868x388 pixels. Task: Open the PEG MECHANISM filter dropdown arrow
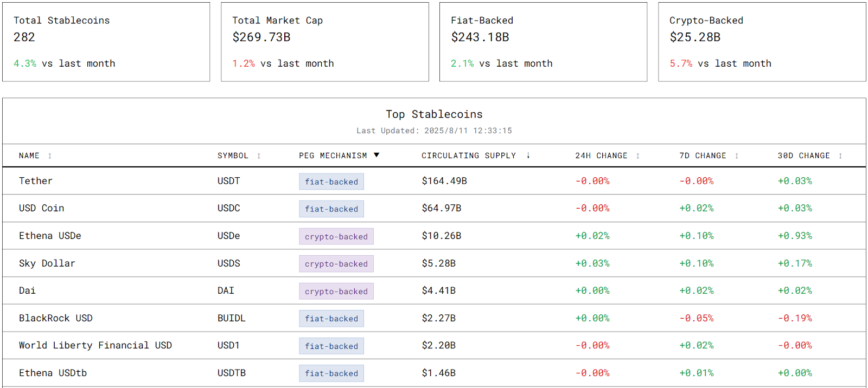376,156
